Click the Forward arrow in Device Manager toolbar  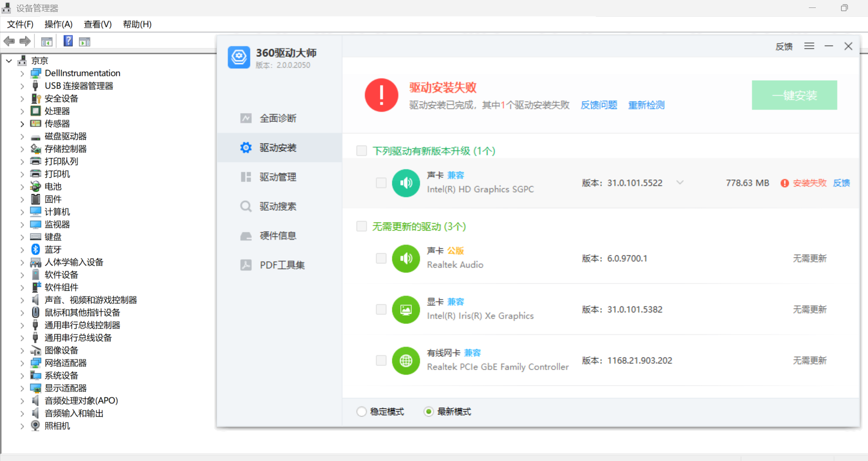(x=25, y=41)
